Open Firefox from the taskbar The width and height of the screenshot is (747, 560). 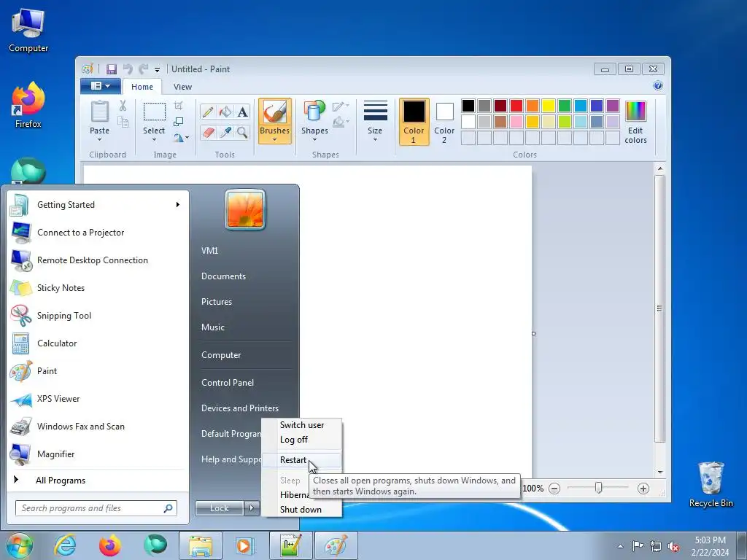point(110,545)
